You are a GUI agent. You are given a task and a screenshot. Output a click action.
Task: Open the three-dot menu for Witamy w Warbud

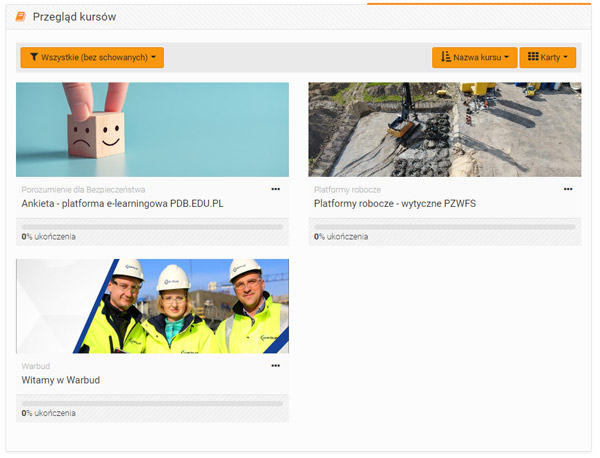click(276, 366)
